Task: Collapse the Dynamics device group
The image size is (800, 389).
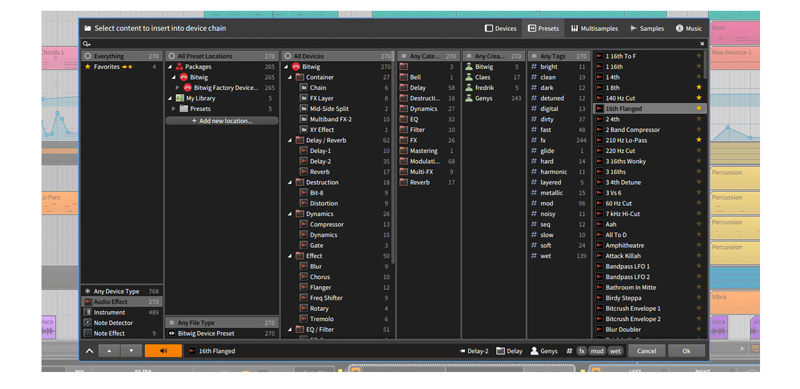Action: (289, 214)
